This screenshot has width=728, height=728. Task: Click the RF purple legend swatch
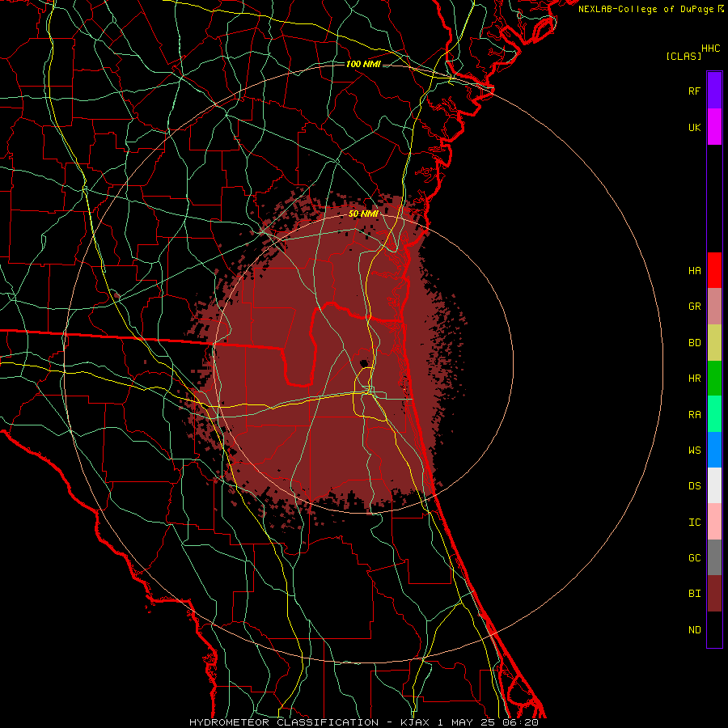click(x=714, y=91)
